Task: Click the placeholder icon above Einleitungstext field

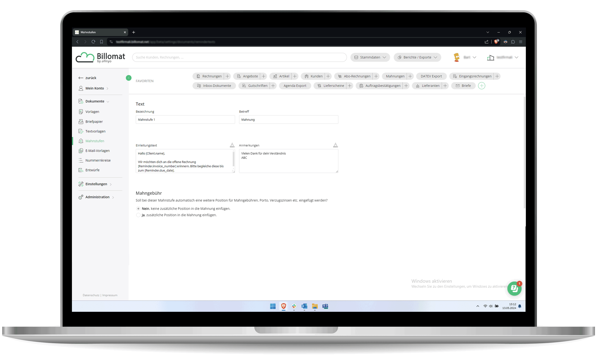Action: [232, 145]
